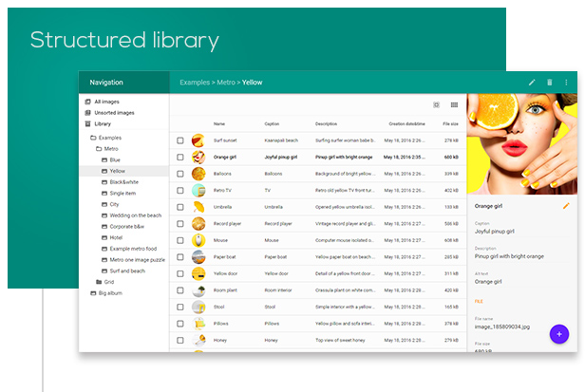Screen dimensions: 585x392
Task: Click the Big album icon
Action: [93, 293]
